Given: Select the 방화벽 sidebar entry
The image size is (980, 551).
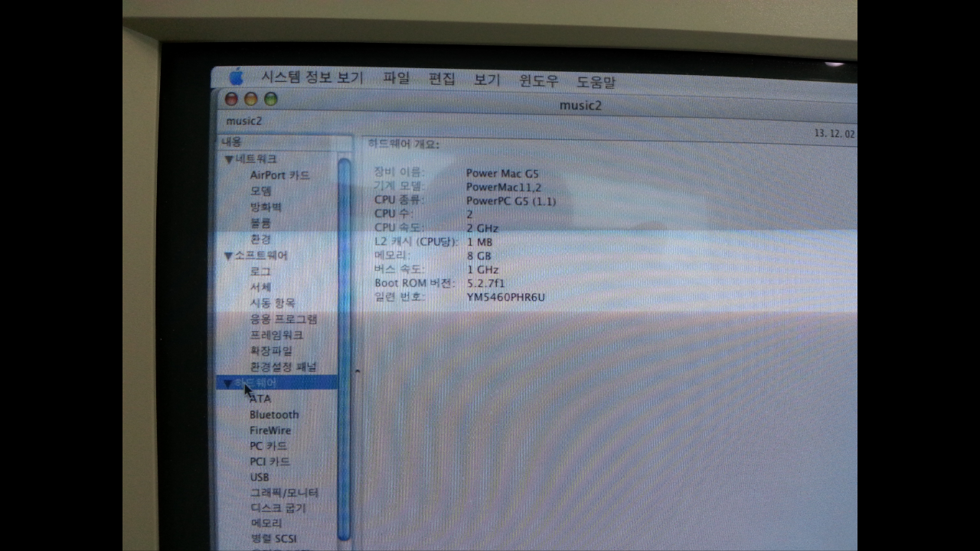Looking at the screenshot, I should point(266,207).
